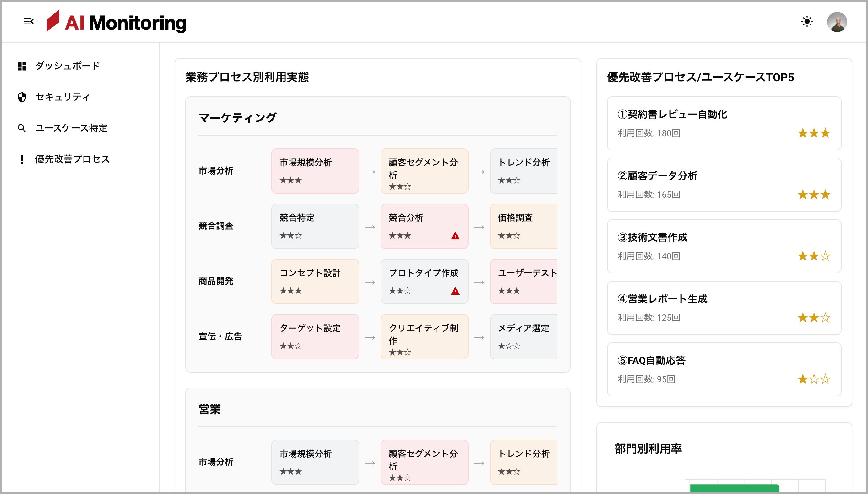The width and height of the screenshot is (868, 494).
Task: Open the ⑤FAQ自動応答 card
Action: (x=724, y=369)
